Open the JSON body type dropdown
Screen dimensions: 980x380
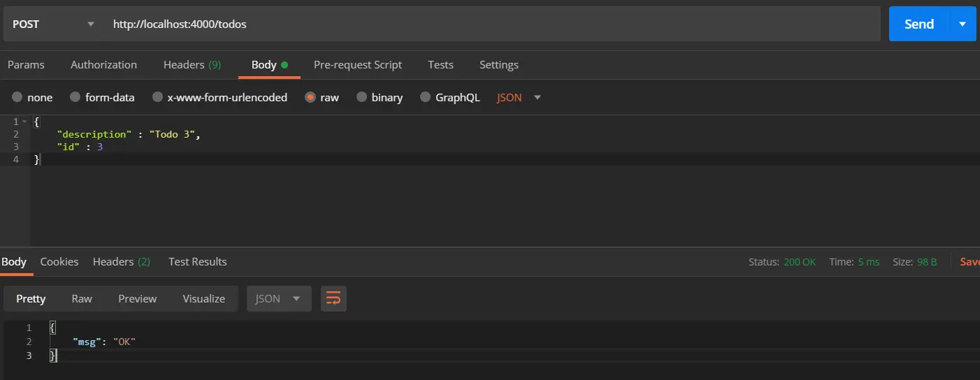519,98
